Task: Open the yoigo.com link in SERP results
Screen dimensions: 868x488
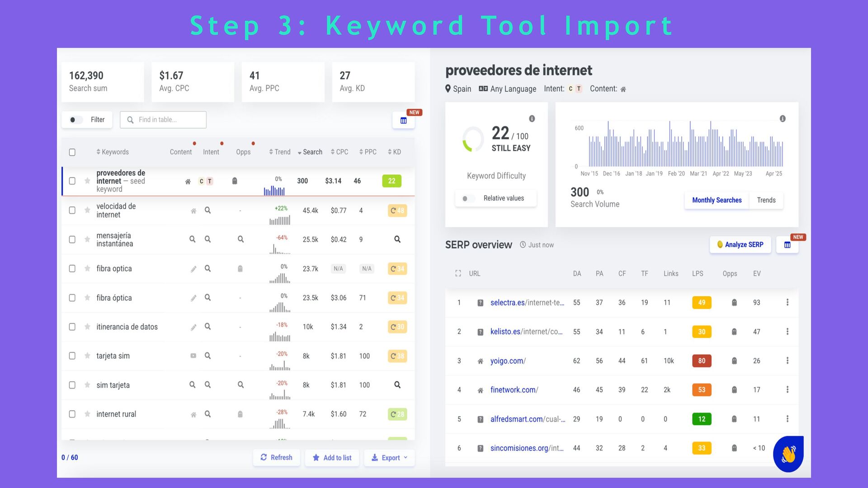Action: 508,361
